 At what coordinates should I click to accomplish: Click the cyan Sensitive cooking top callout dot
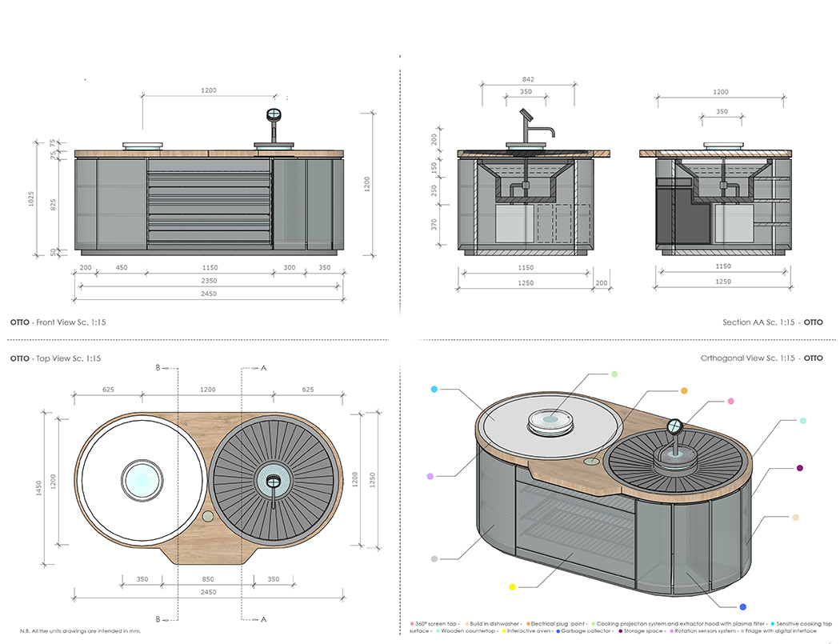point(434,389)
